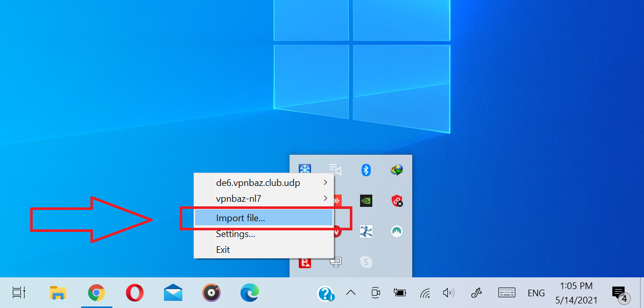Open the Opera browser from taskbar
The width and height of the screenshot is (644, 308).
click(x=134, y=293)
